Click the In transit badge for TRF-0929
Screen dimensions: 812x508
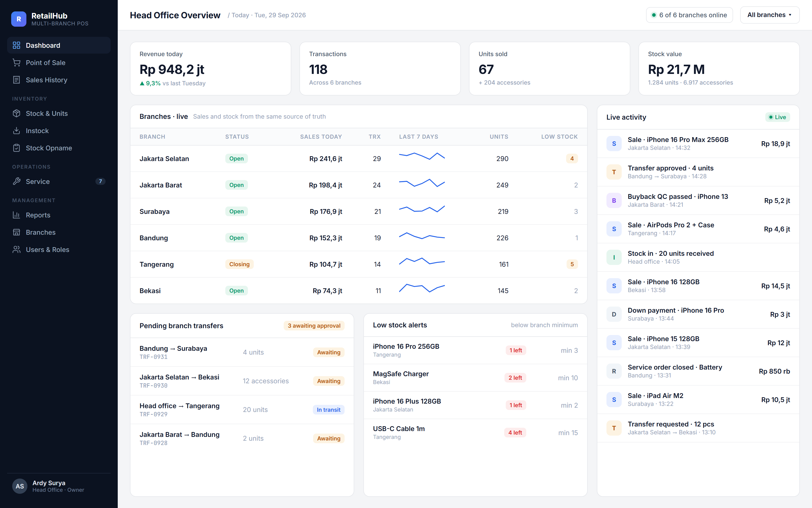click(x=329, y=409)
